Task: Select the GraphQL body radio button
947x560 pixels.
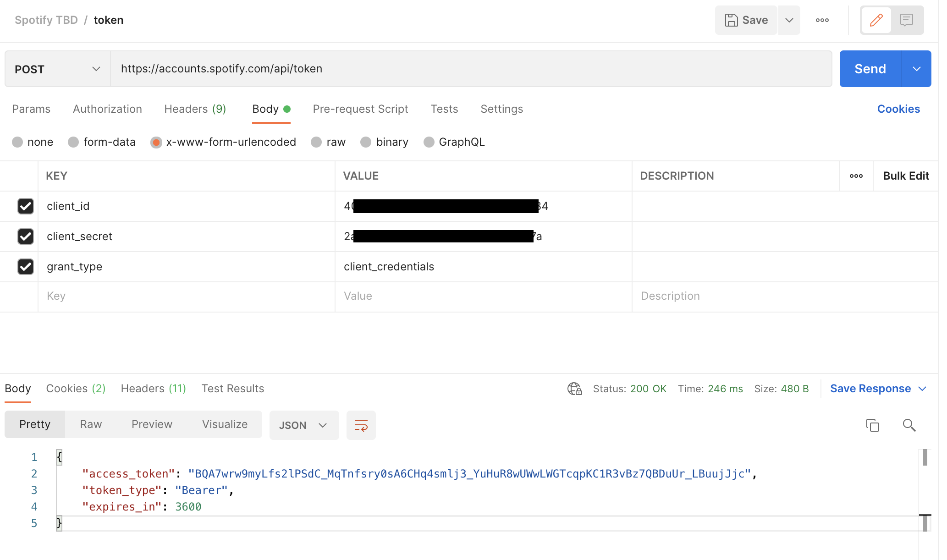Action: [429, 142]
